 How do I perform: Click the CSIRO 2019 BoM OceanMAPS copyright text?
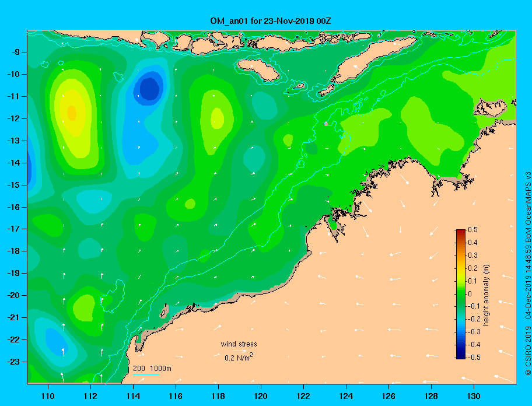tap(528, 274)
